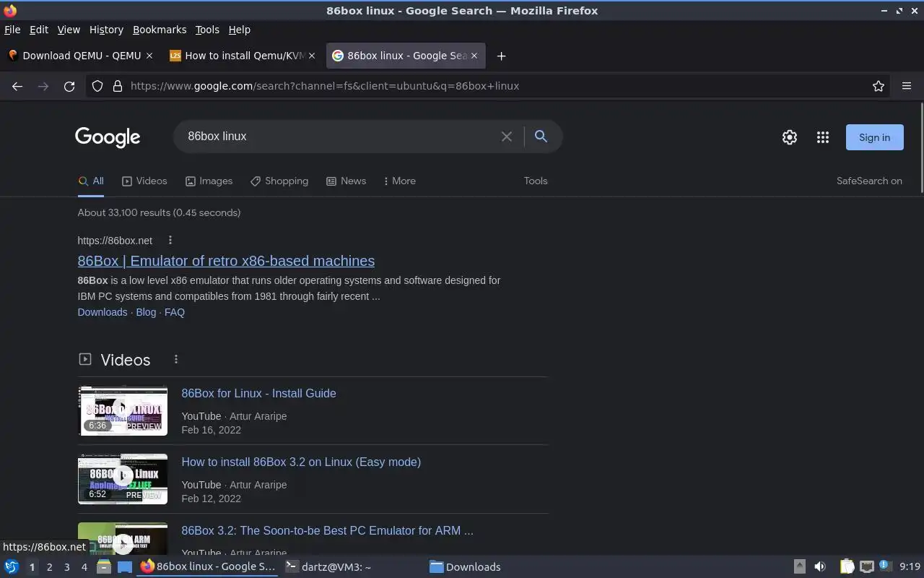Open the Downloads sitelink
This screenshot has height=578, width=924.
point(103,312)
